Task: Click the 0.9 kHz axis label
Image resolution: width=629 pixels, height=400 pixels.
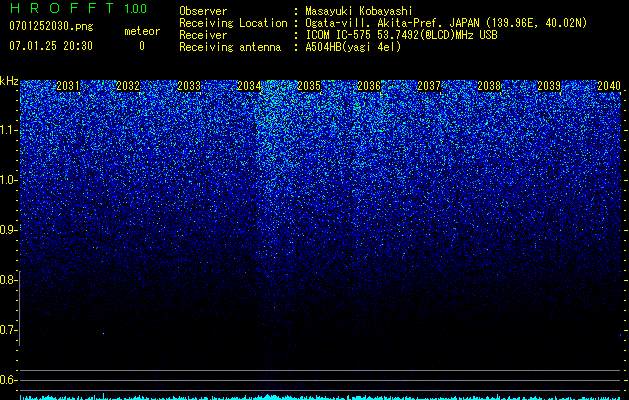Action: tap(8, 230)
